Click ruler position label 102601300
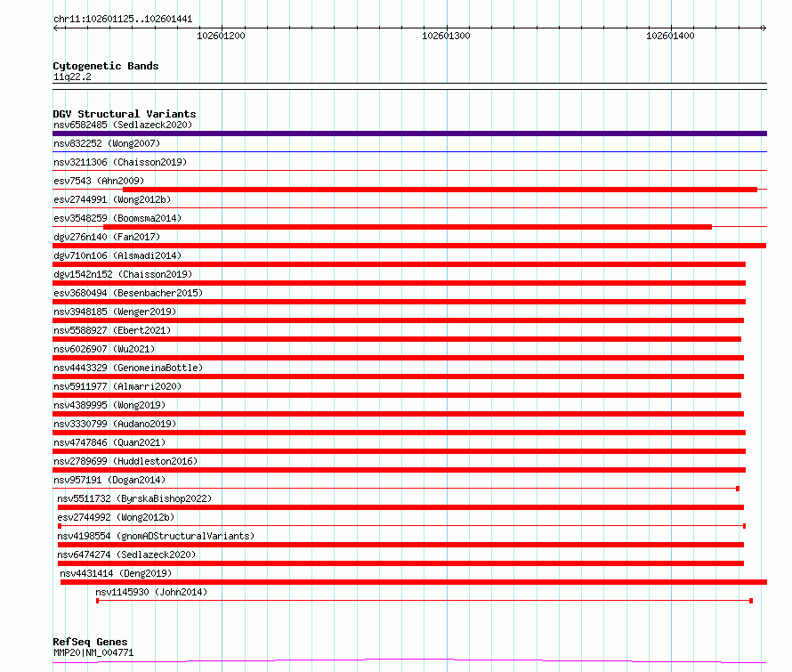The image size is (792, 672). coord(446,36)
